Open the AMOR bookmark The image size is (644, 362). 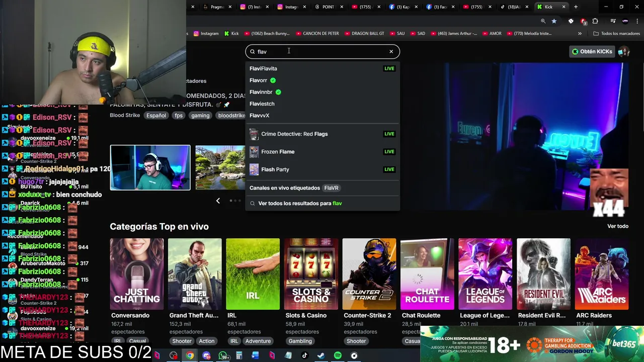coord(492,34)
